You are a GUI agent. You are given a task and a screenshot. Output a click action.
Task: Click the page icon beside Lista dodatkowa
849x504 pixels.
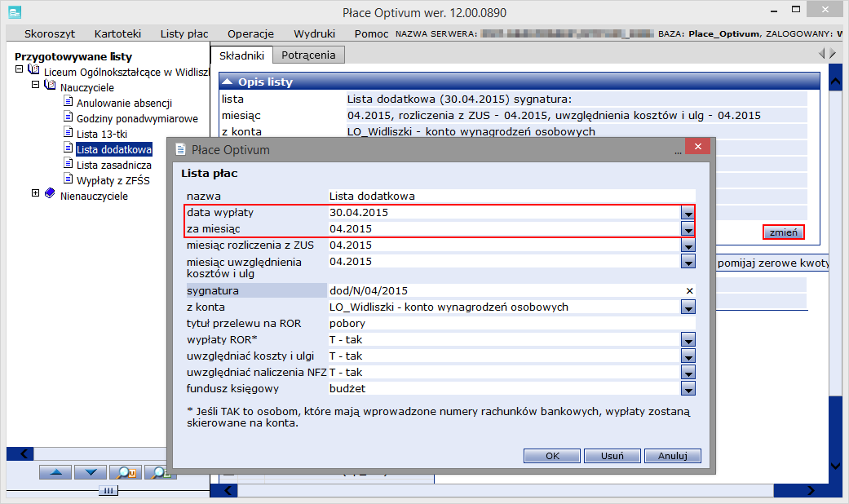[x=69, y=148]
